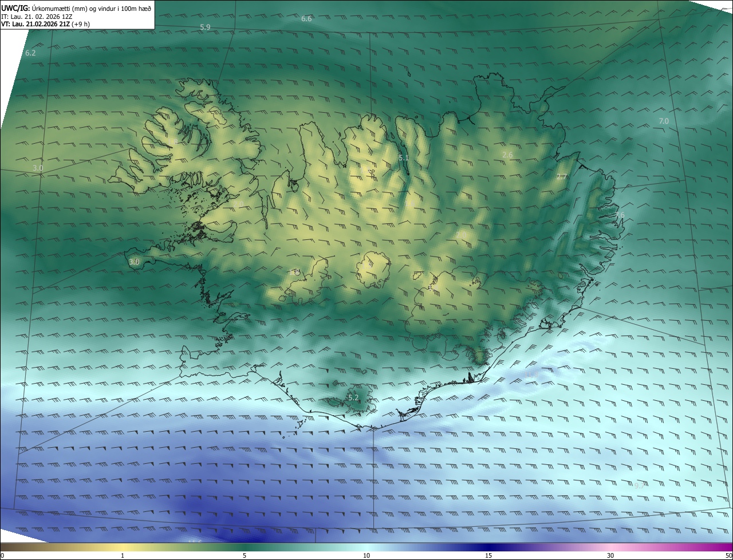Click the 50 tick on the color scale
733x560 pixels.
pos(728,555)
